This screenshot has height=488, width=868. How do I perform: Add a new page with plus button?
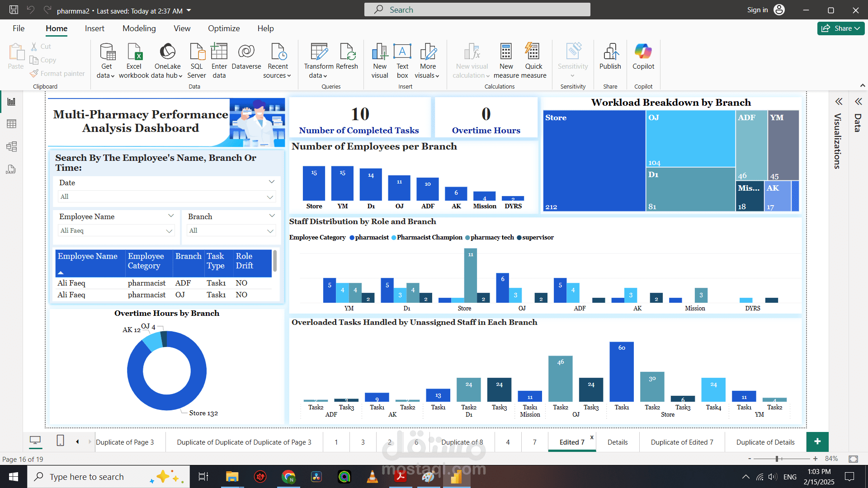[817, 441]
